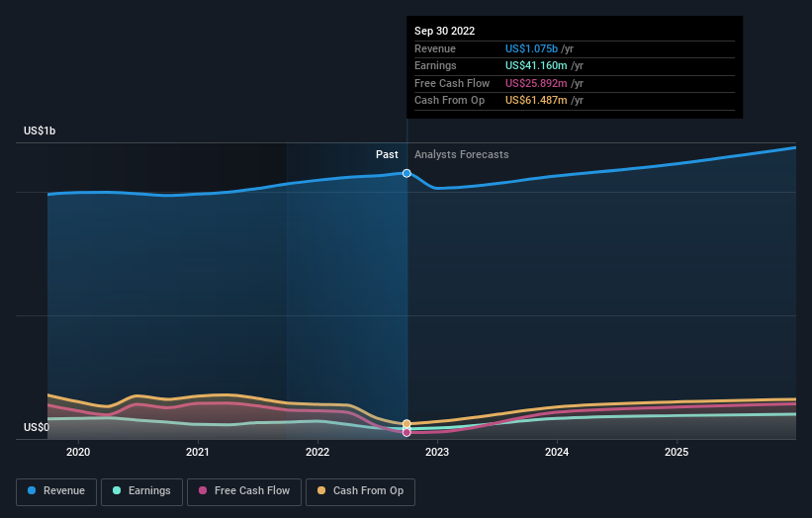
Task: Click the Revenue row label in tooltip
Action: (435, 48)
